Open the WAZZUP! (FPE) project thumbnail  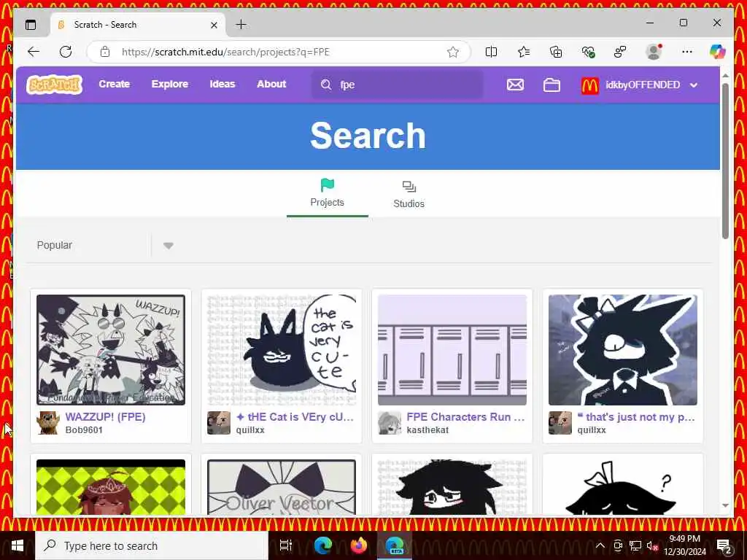(111, 350)
